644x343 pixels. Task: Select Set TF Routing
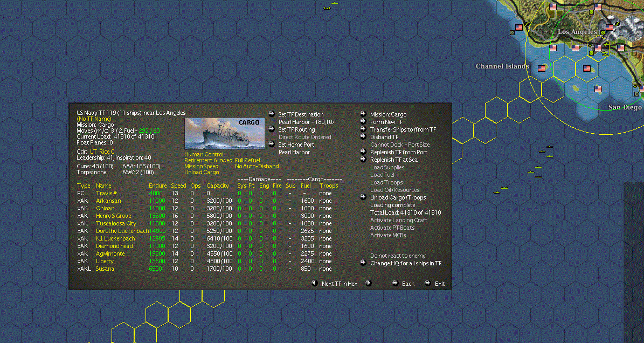click(296, 129)
